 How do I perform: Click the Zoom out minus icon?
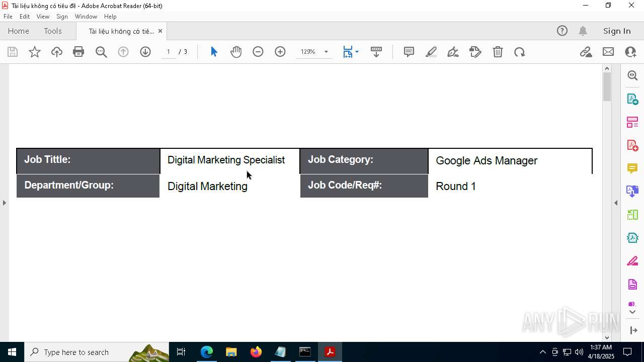pos(258,52)
